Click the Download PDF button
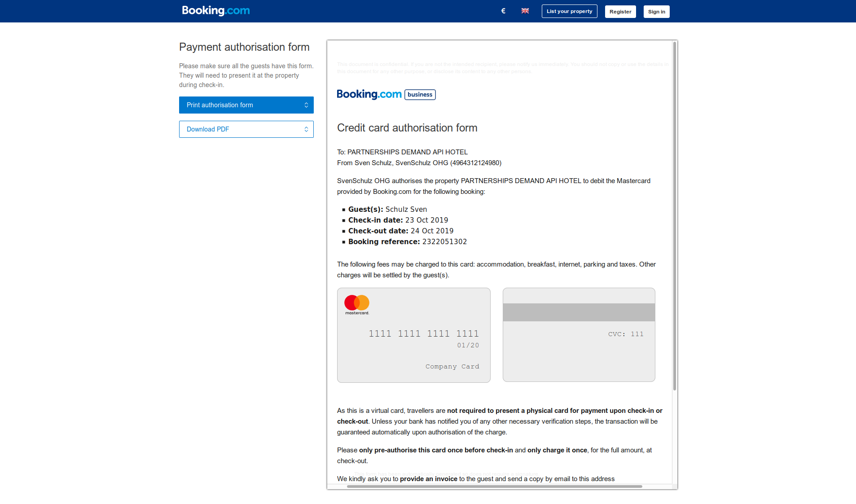This screenshot has width=856, height=504. 246,129
